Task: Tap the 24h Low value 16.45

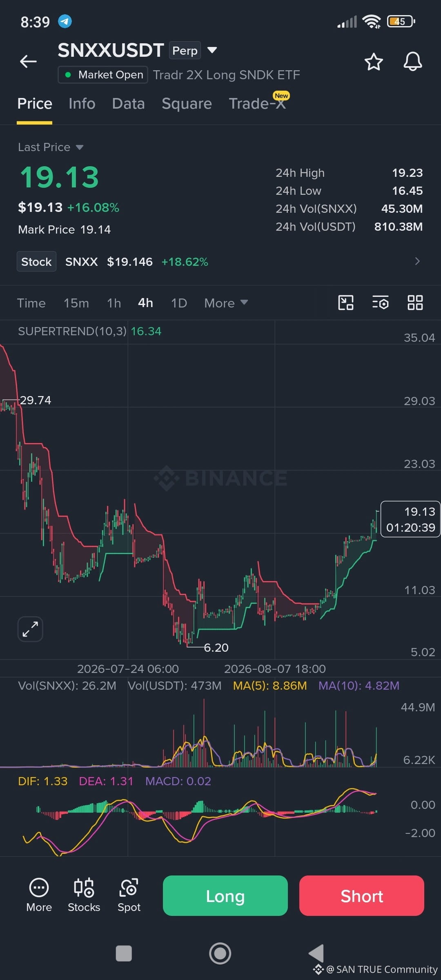Action: (x=407, y=191)
